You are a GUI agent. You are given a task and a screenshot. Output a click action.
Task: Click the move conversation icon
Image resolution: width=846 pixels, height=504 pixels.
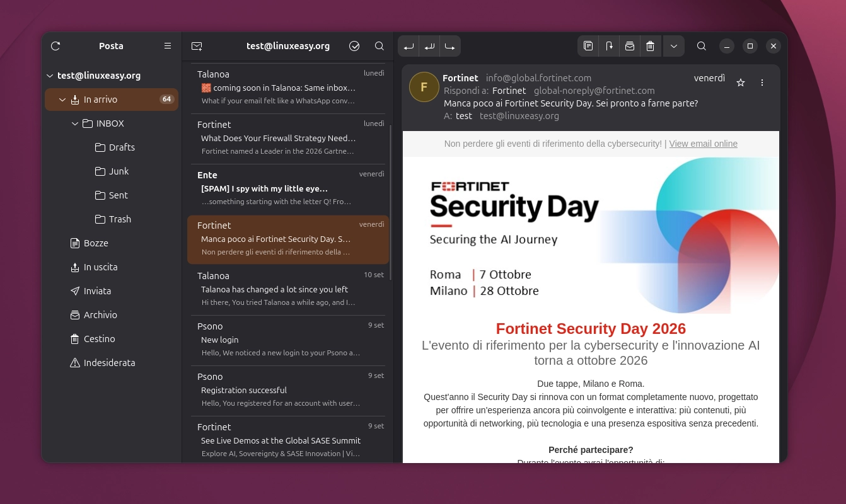[x=609, y=46]
